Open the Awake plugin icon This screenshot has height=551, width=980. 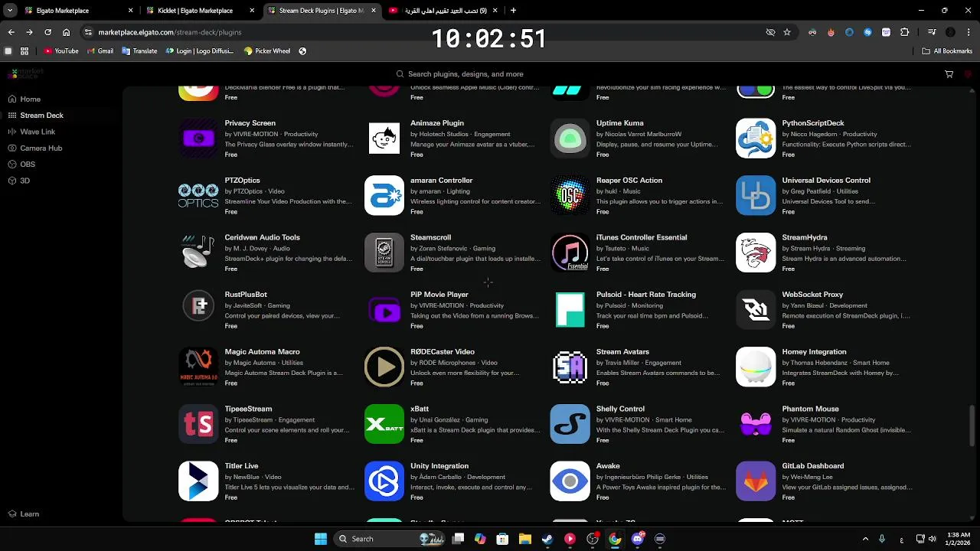click(570, 481)
